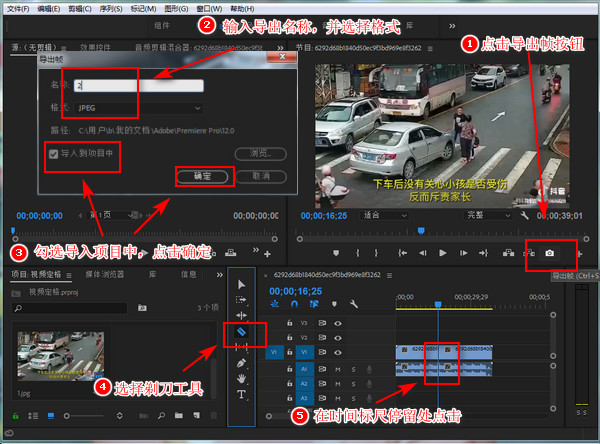The image size is (600, 444).
Task: Step forward one frame in program monitor
Action: pyautogui.click(x=463, y=253)
